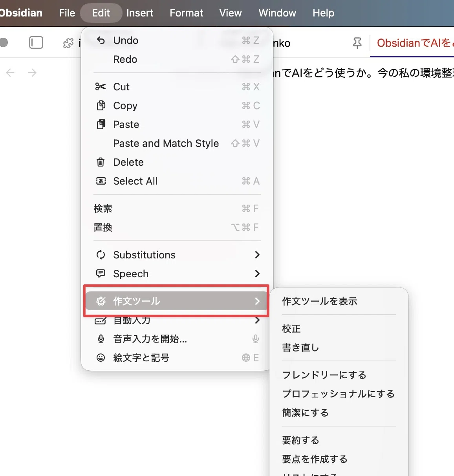Screen dimensions: 454x476
Task: Open the View menu
Action: [231, 13]
